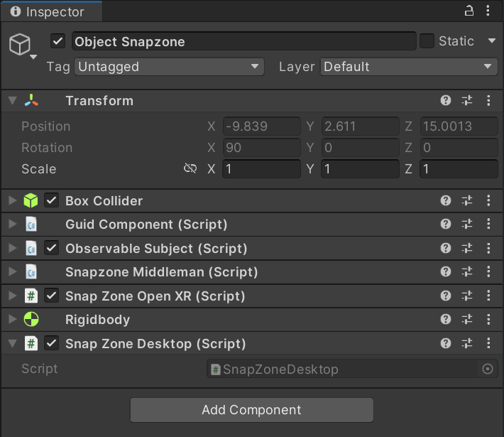Click the GameObject cube icon selector
This screenshot has width=504, height=437.
[x=20, y=45]
